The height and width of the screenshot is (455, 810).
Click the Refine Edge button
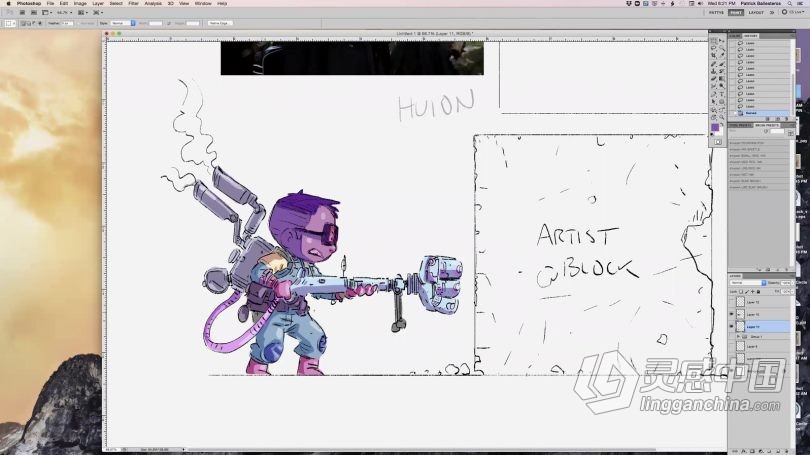(220, 23)
